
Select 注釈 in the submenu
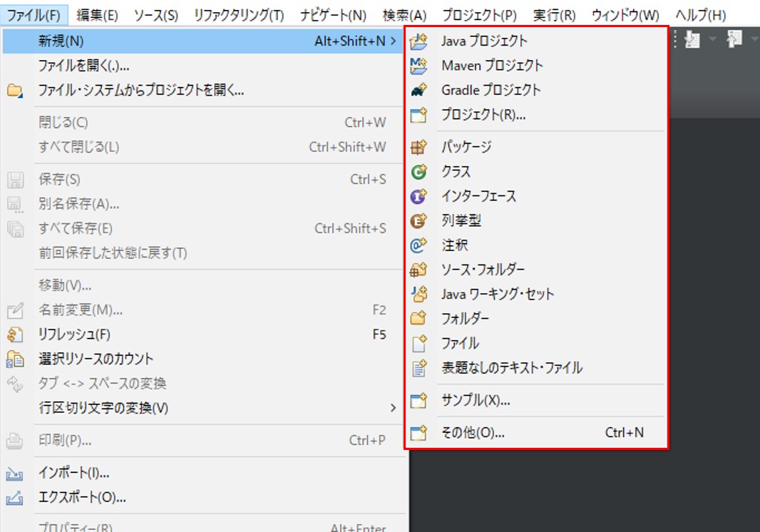click(536, 245)
